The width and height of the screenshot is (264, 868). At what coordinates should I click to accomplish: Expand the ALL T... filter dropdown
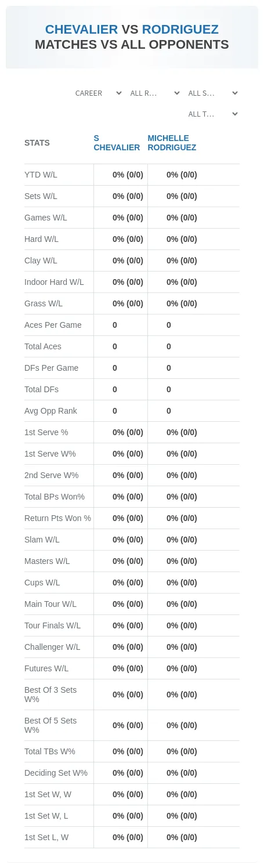tap(212, 114)
